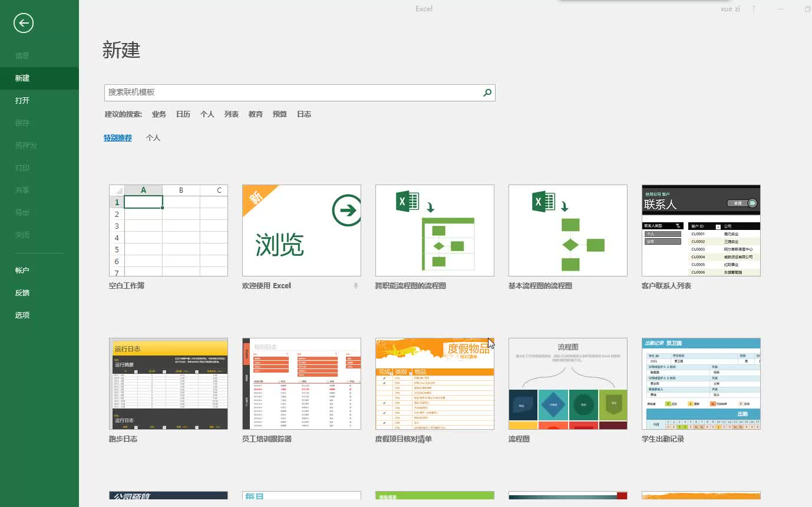This screenshot has height=507, width=812.
Task: Switch to the 特别推荐 tab
Action: (118, 138)
